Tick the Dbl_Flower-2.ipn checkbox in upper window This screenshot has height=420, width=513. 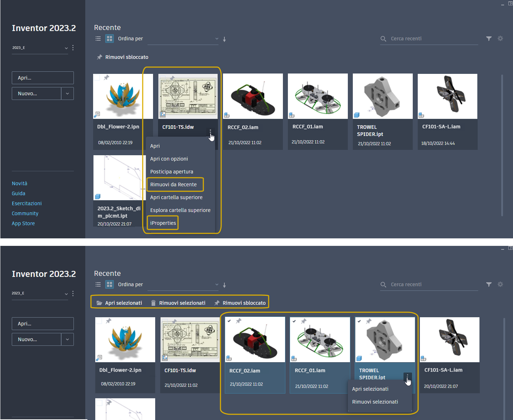tap(97, 77)
